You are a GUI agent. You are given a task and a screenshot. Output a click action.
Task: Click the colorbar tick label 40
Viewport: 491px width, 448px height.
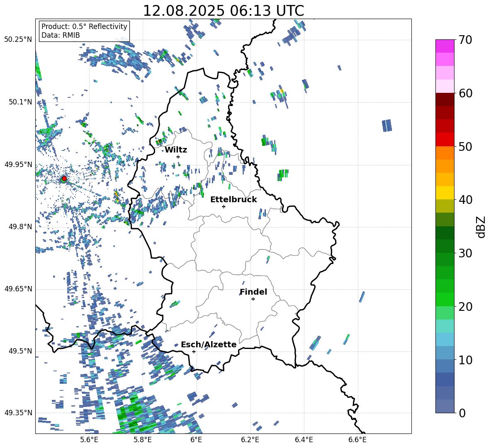click(465, 200)
